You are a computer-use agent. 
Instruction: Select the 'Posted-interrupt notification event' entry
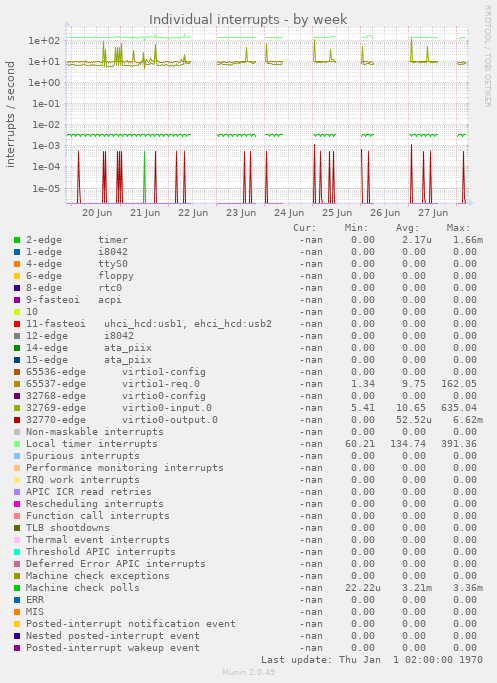click(131, 624)
